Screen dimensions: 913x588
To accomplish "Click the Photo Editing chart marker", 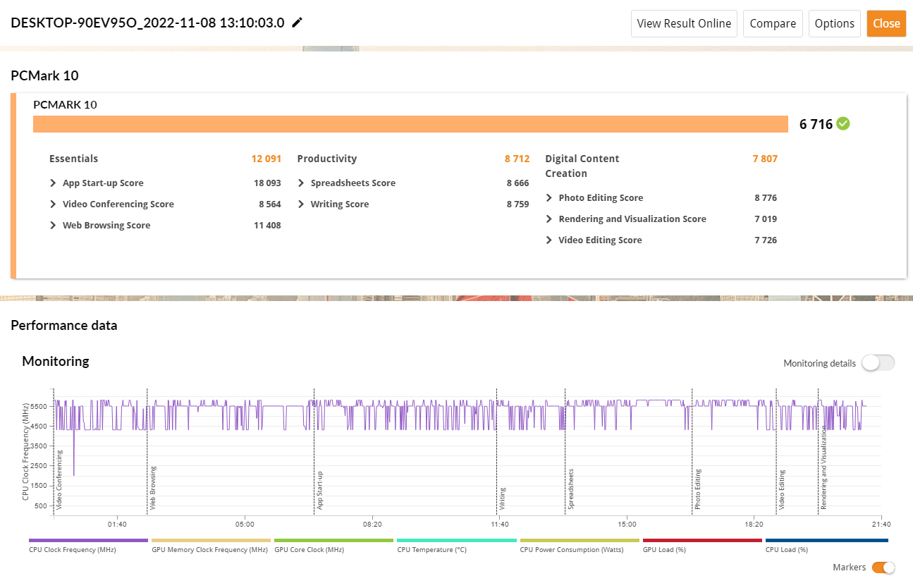I will (697, 489).
